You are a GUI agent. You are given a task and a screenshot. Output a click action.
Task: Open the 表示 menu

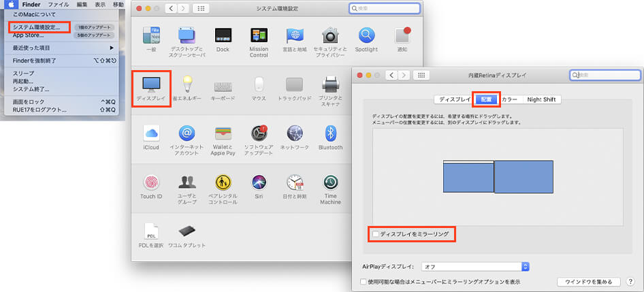100,5
